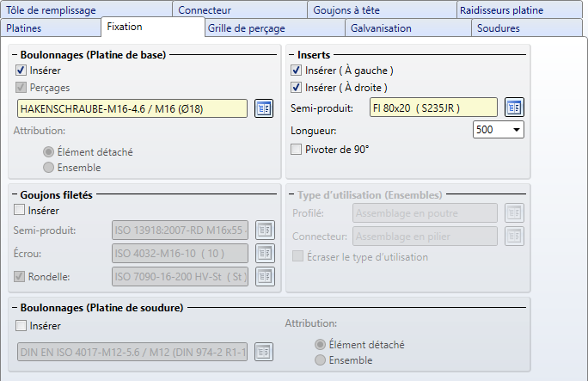Toggle Insérer (À droite) checkbox
The width and height of the screenshot is (588, 381).
click(x=297, y=88)
